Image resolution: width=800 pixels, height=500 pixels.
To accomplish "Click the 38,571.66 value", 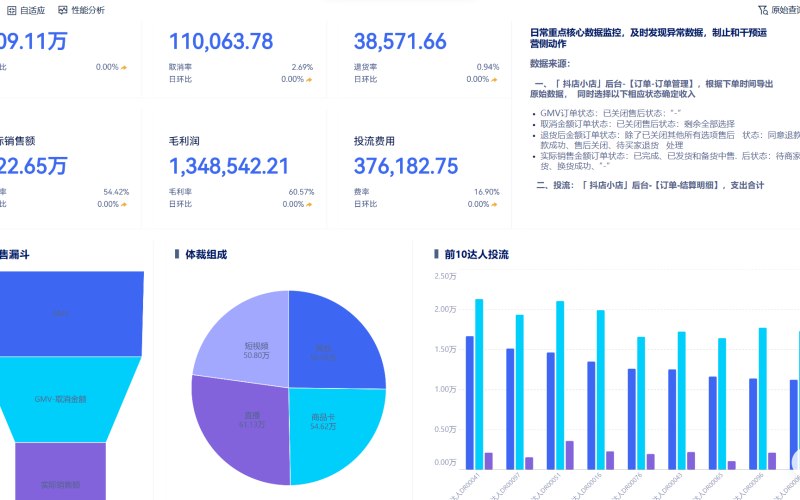I will (x=400, y=41).
